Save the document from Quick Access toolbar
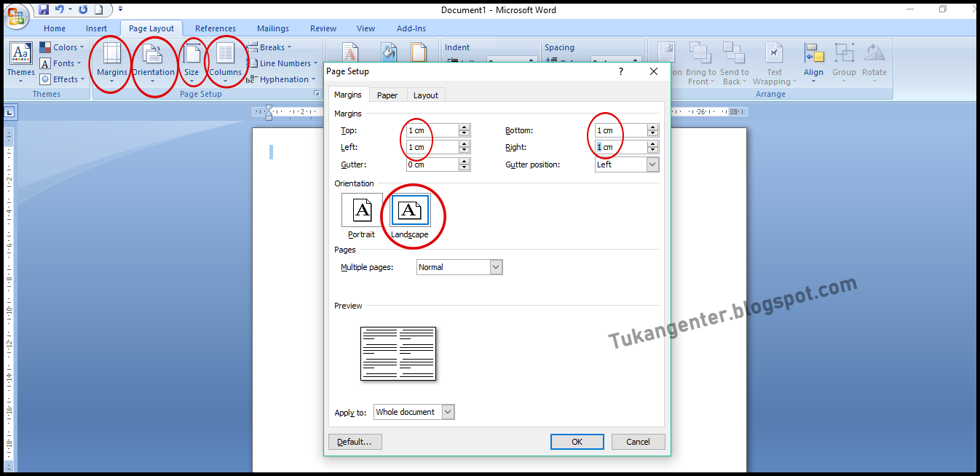980x476 pixels. tap(44, 9)
